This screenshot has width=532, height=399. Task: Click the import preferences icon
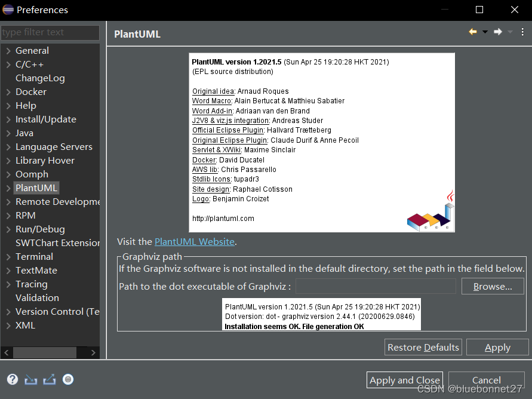coord(30,380)
